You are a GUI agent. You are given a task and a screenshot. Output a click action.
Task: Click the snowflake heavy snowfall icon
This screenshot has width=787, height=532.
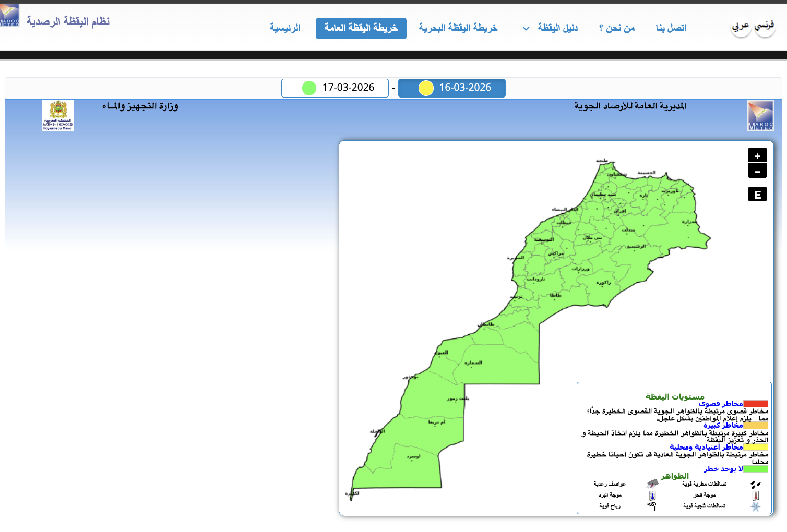tap(755, 506)
